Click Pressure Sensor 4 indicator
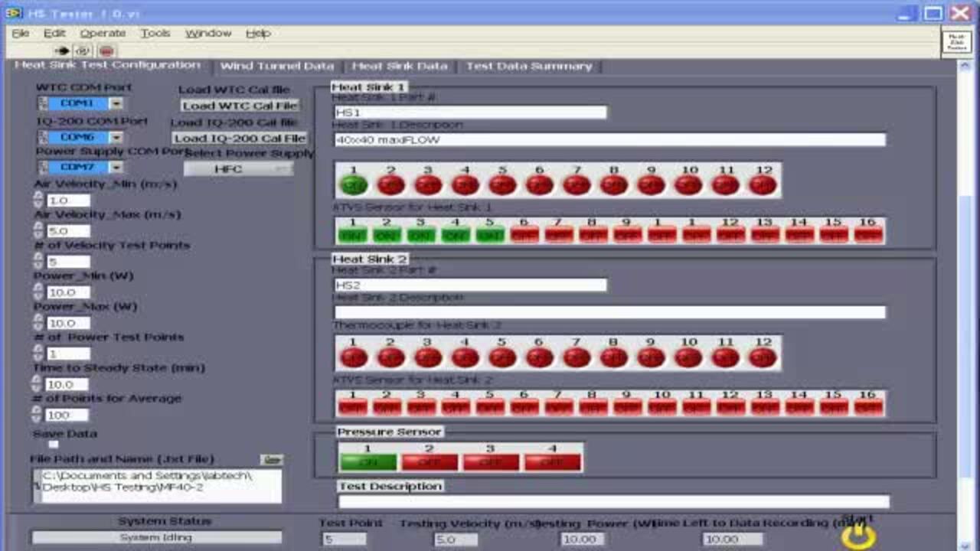The width and height of the screenshot is (980, 551). (x=553, y=461)
